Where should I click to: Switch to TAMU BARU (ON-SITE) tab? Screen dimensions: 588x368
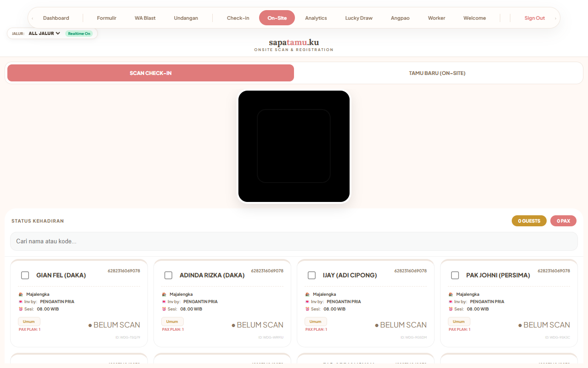(437, 73)
